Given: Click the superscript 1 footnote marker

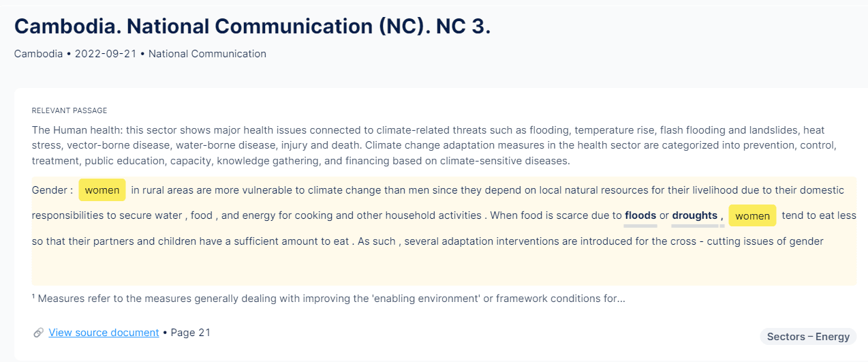Looking at the screenshot, I should tap(34, 297).
